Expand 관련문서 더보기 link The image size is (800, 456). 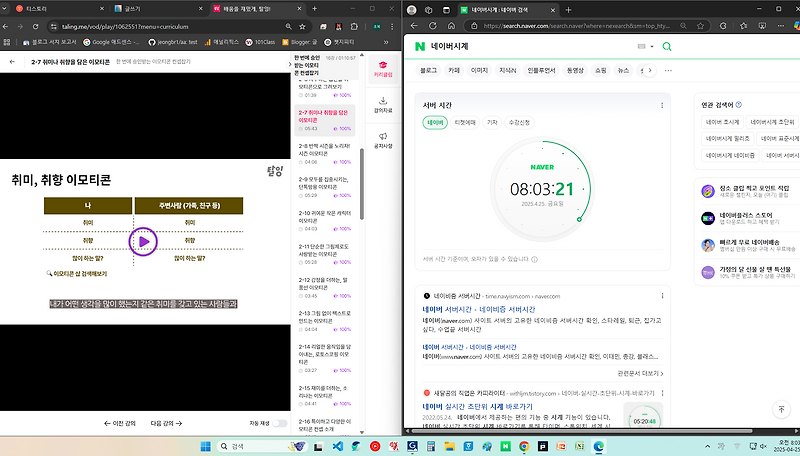point(640,374)
